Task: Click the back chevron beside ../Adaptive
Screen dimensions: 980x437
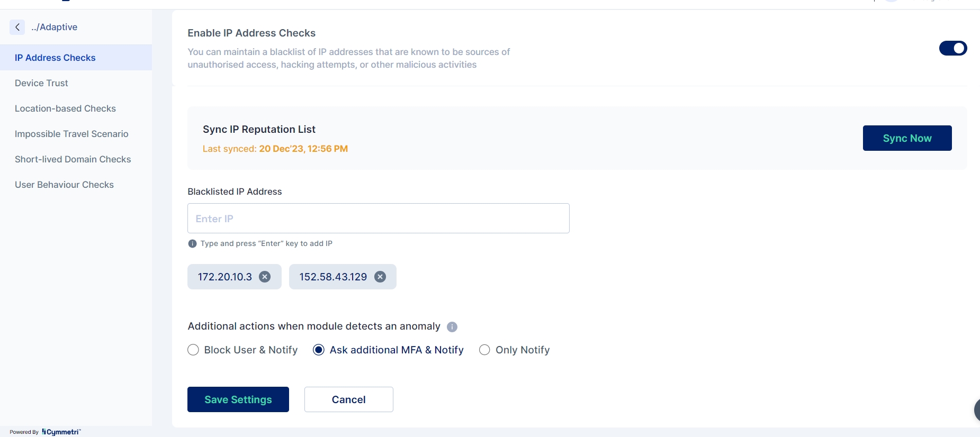Action: 17,27
